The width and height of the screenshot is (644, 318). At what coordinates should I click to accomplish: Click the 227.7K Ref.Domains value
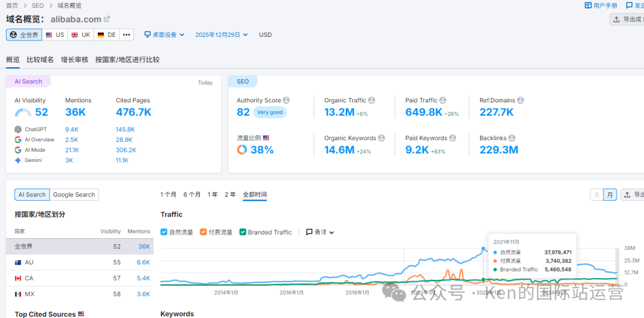click(497, 112)
